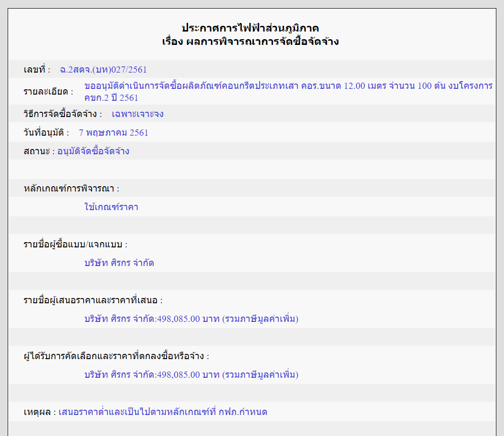This screenshot has width=504, height=436.
Task: Click the heading ประกาศการไฟฟ้าส่วนภูมิภาค
Action: coord(250,28)
